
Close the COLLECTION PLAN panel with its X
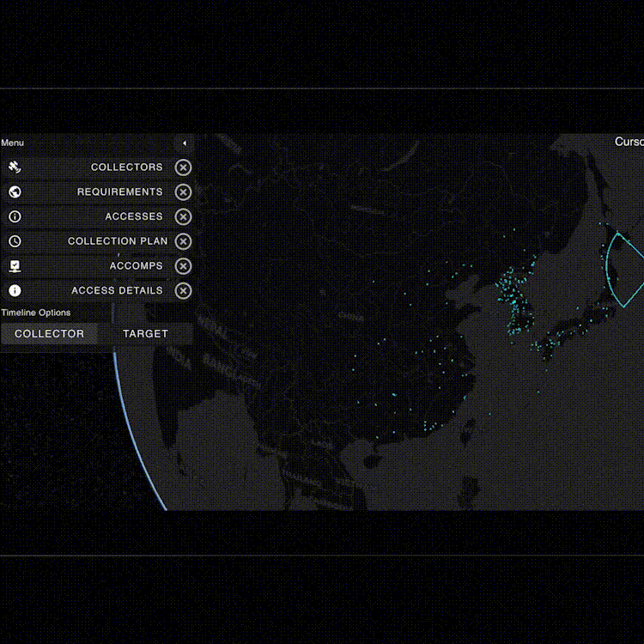pos(183,241)
